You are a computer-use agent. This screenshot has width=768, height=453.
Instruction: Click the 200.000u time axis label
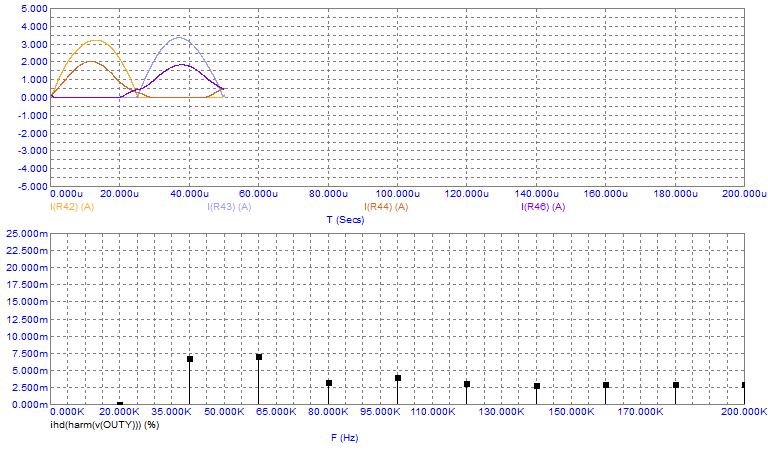pyautogui.click(x=744, y=194)
